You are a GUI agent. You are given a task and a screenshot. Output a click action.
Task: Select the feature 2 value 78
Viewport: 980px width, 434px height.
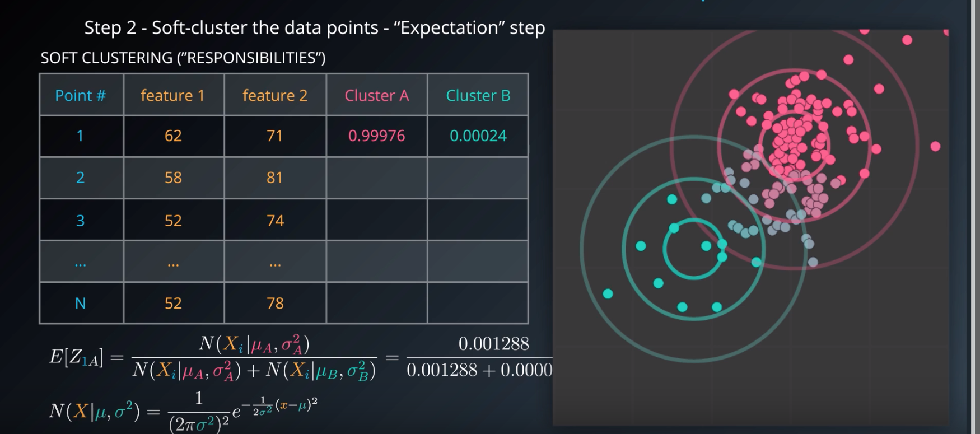275,304
